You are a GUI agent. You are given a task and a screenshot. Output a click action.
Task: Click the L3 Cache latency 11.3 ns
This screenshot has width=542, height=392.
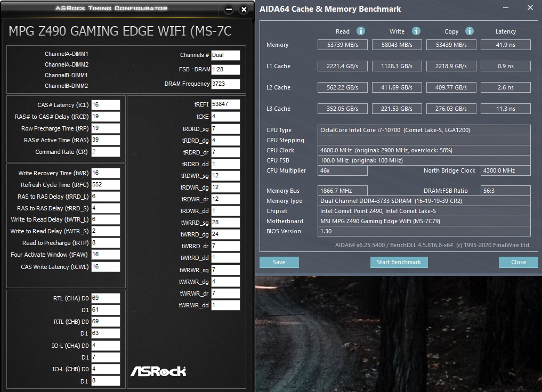pyautogui.click(x=506, y=109)
